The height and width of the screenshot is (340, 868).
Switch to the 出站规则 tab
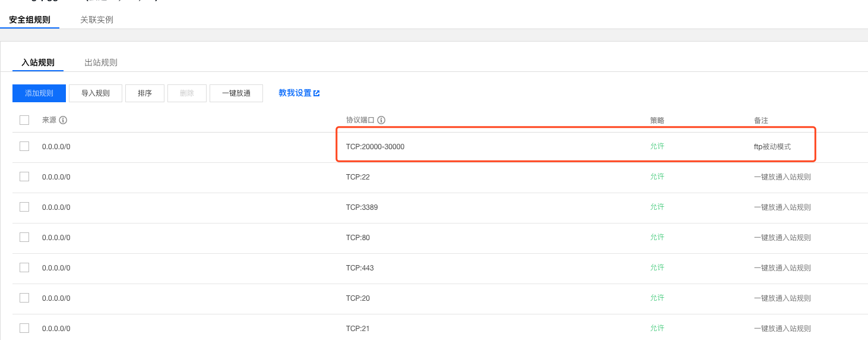point(101,62)
